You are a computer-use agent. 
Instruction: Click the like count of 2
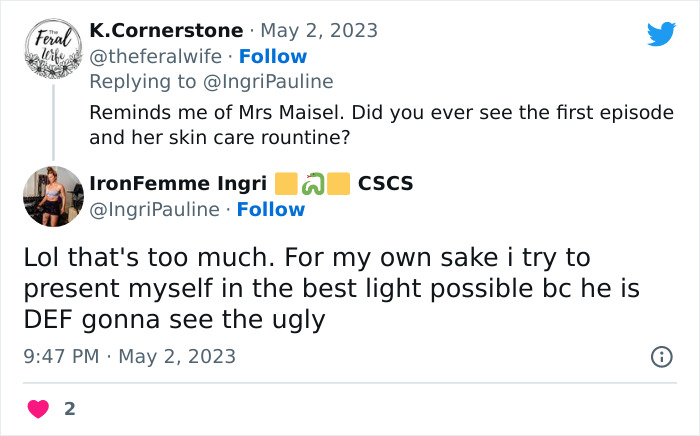(x=69, y=408)
